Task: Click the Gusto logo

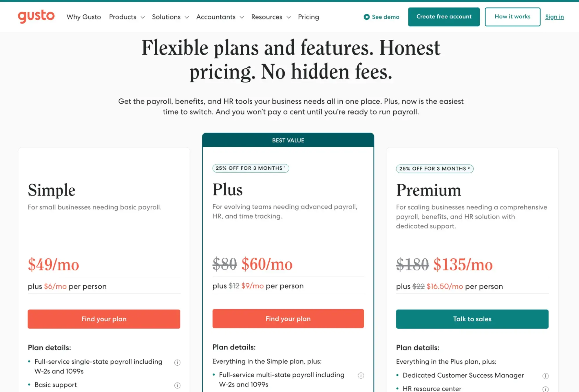Action: tap(36, 16)
